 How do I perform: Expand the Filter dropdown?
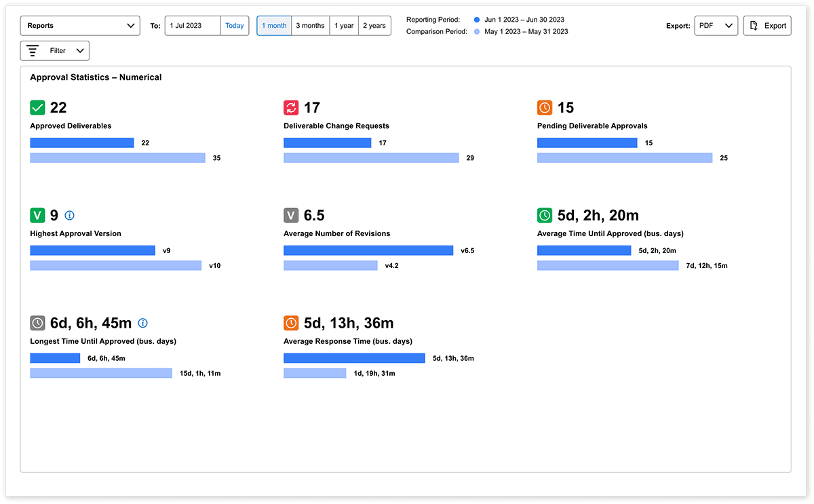tap(55, 51)
